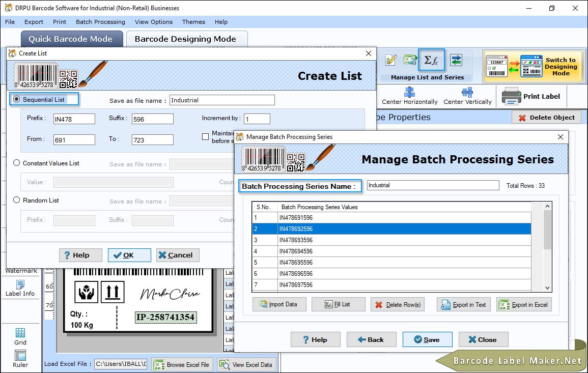Image resolution: width=588 pixels, height=373 pixels.
Task: Center the object horizontally
Action: [x=409, y=96]
